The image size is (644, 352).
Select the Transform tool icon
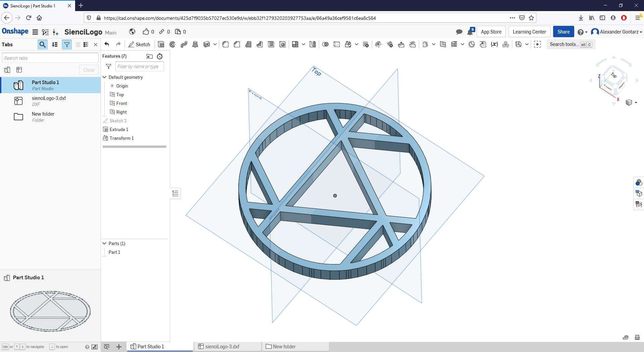[348, 44]
